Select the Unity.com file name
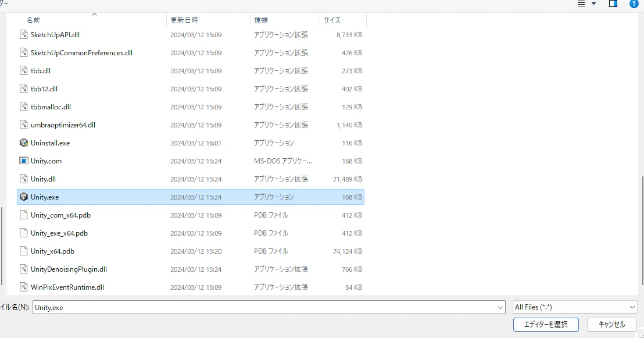 coord(46,161)
